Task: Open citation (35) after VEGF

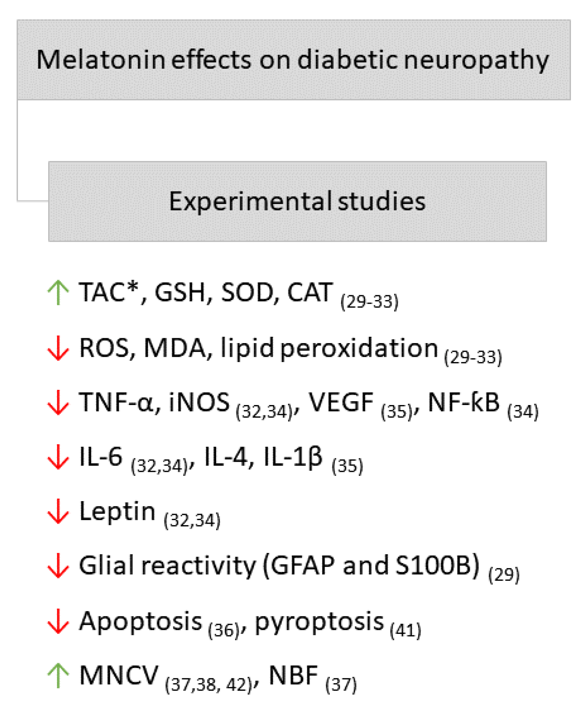Action: point(396,412)
